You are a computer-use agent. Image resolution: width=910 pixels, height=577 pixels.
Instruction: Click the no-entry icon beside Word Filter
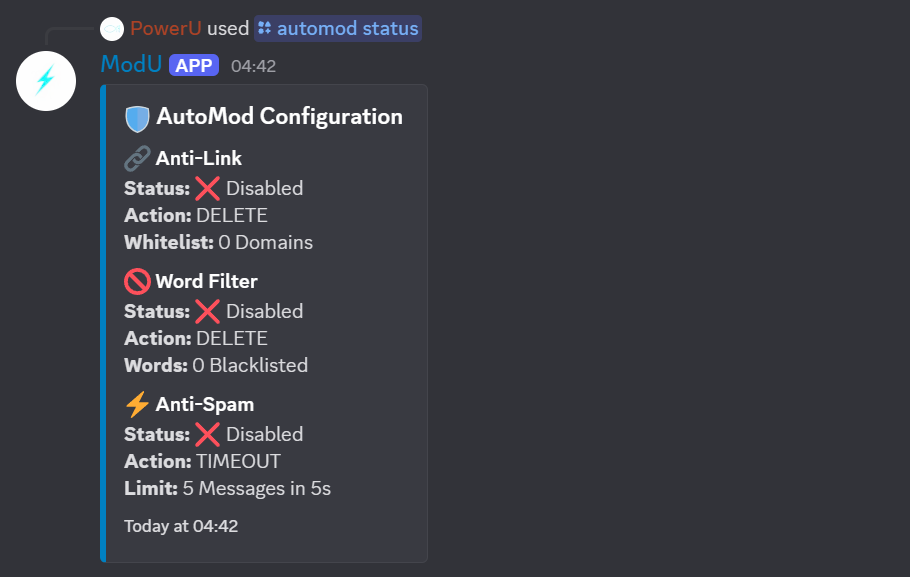coord(135,281)
